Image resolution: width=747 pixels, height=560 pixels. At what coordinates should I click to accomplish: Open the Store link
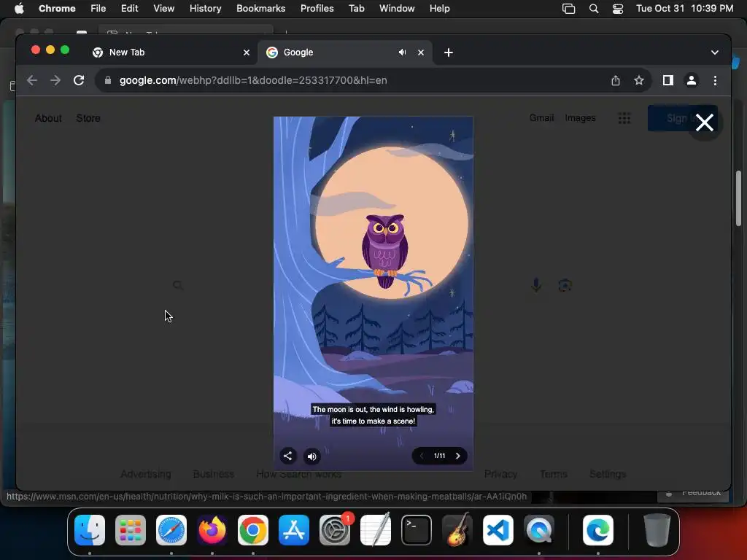(88, 118)
